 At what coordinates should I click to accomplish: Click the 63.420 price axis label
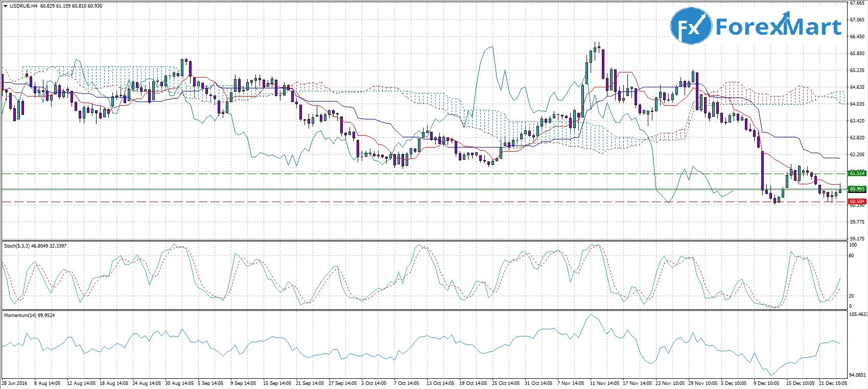pos(857,121)
